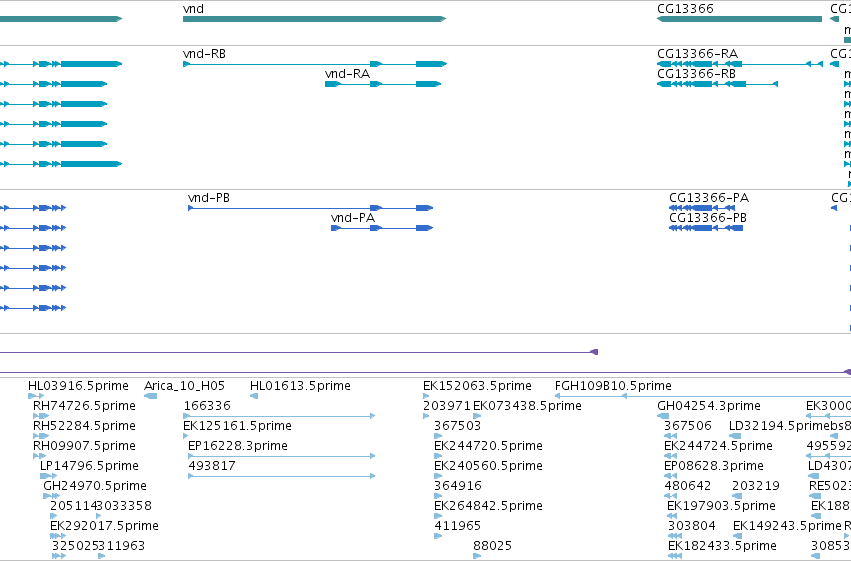Select the CG13366-RB transcript label
Image resolution: width=851 pixels, height=561 pixels.
(x=696, y=74)
